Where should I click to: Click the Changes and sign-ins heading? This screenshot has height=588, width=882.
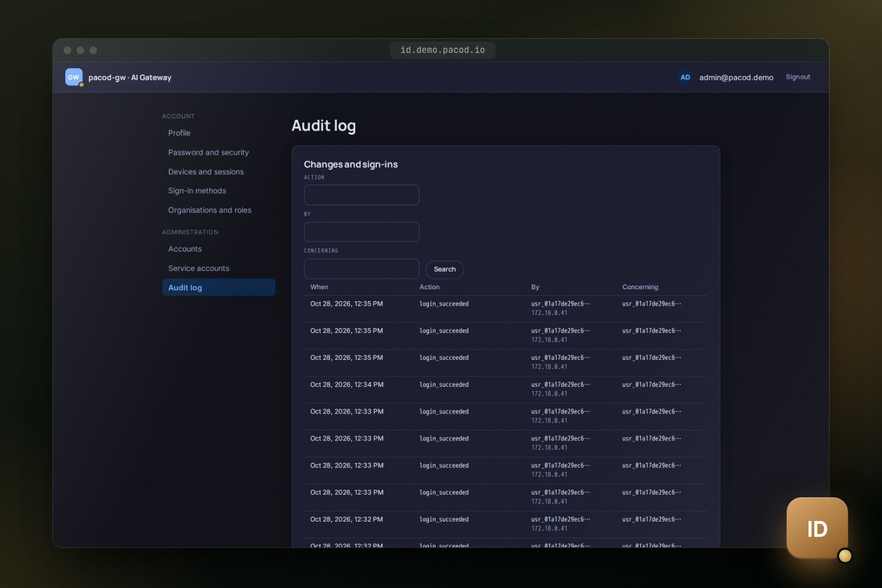tap(351, 165)
